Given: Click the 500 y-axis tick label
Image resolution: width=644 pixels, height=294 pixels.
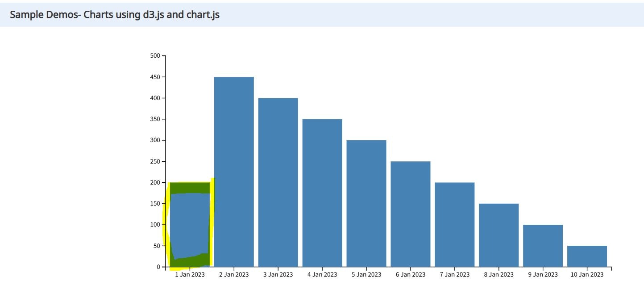Looking at the screenshot, I should (155, 56).
